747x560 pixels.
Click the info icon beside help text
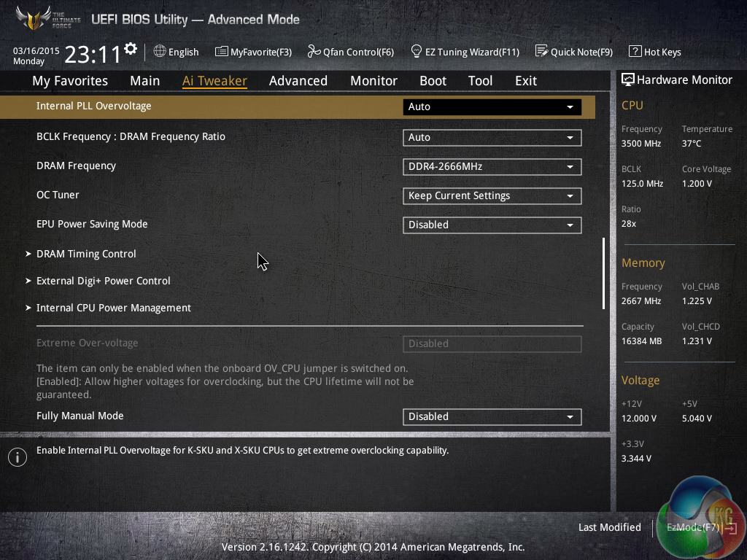click(x=18, y=457)
